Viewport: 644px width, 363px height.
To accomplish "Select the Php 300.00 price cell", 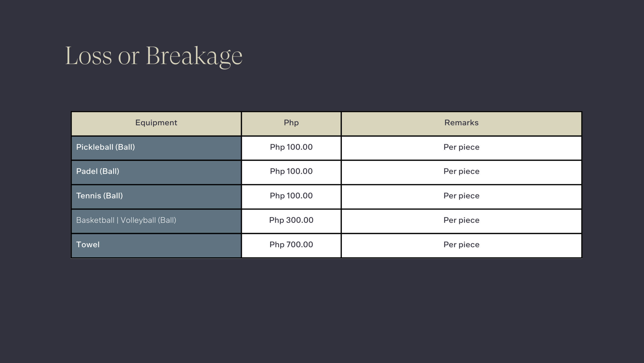I will click(x=291, y=220).
